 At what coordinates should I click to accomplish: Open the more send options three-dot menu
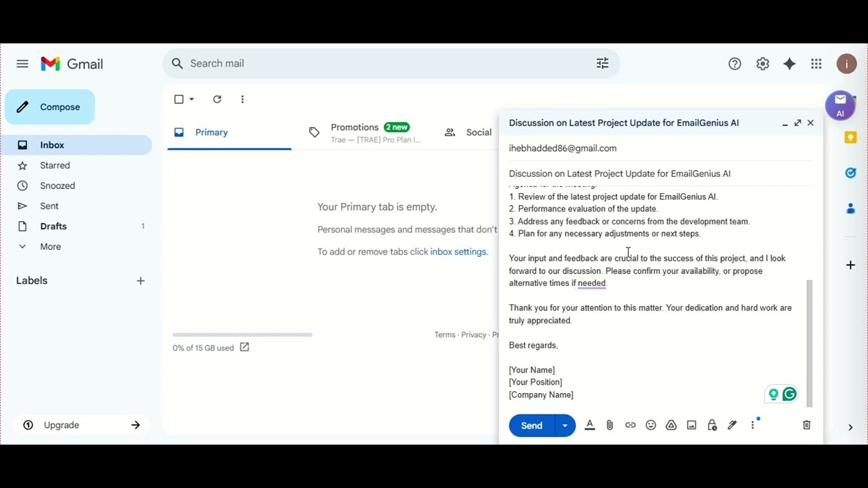[752, 425]
